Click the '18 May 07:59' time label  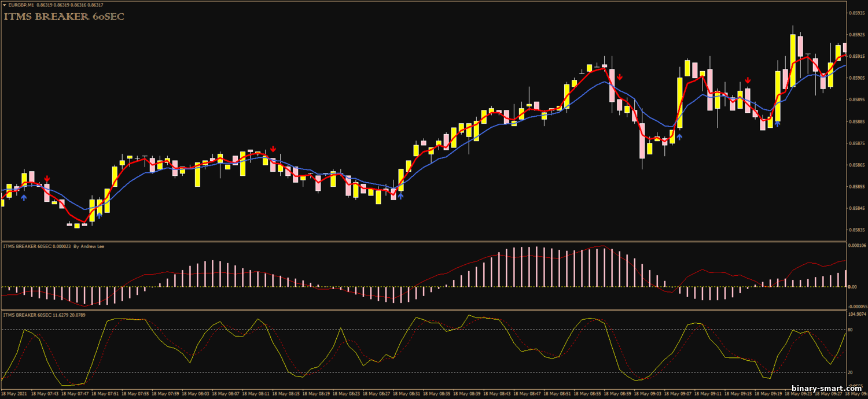(x=165, y=393)
